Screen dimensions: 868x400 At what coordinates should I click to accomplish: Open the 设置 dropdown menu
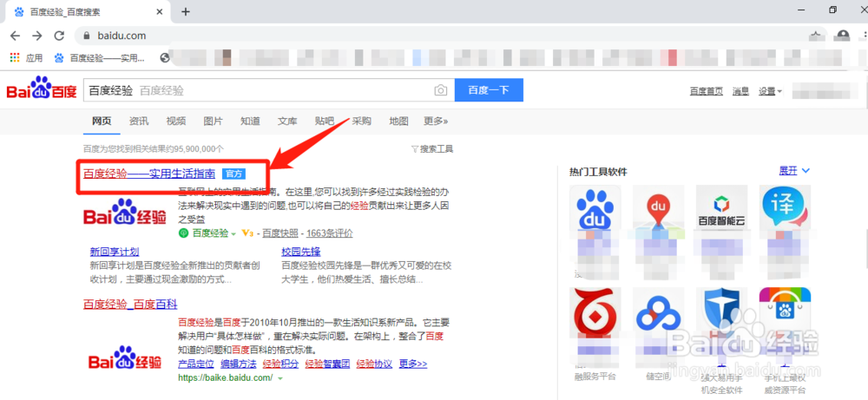[x=770, y=91]
